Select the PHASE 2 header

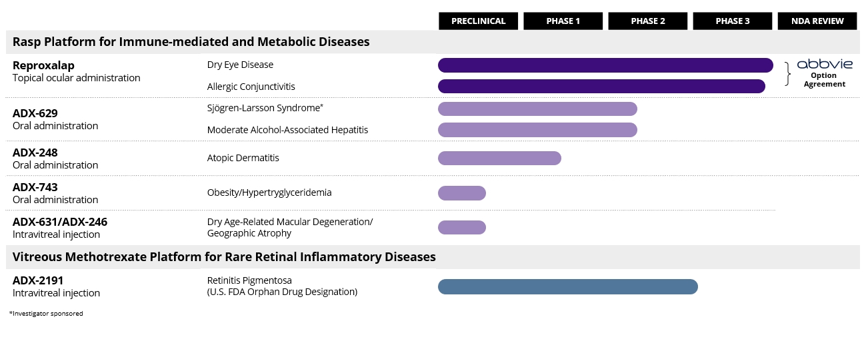pos(647,21)
